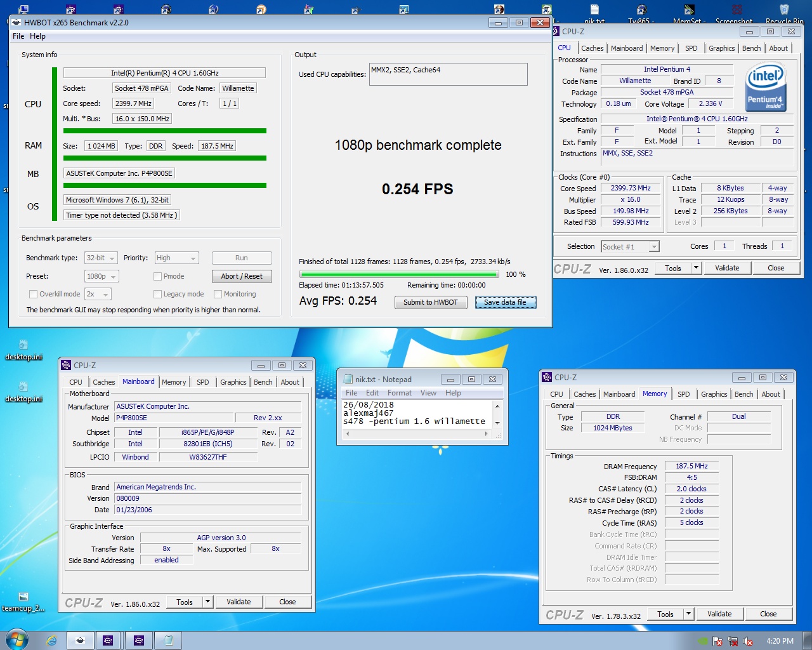Click into the Notepad text area

[x=417, y=413]
